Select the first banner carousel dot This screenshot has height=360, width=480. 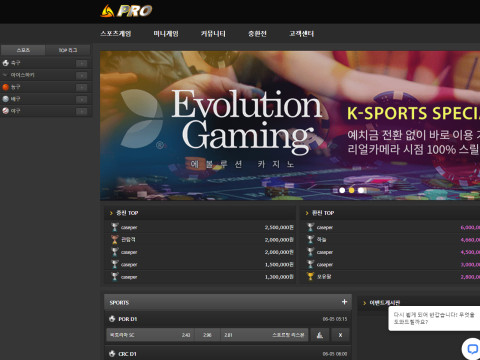click(342, 190)
